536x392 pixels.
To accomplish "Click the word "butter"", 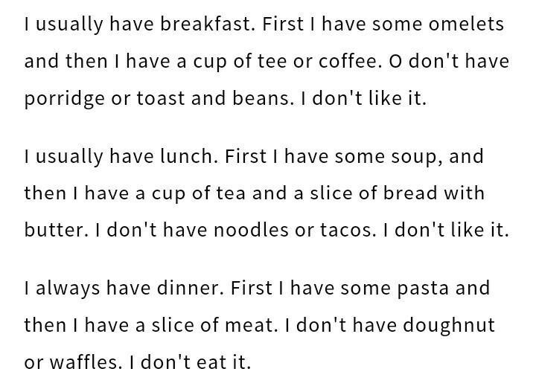I will coord(52,229).
